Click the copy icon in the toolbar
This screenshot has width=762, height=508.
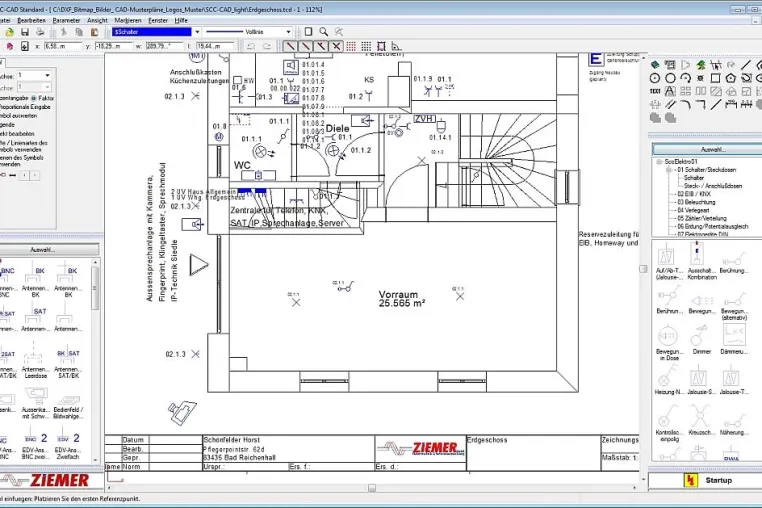click(79, 32)
